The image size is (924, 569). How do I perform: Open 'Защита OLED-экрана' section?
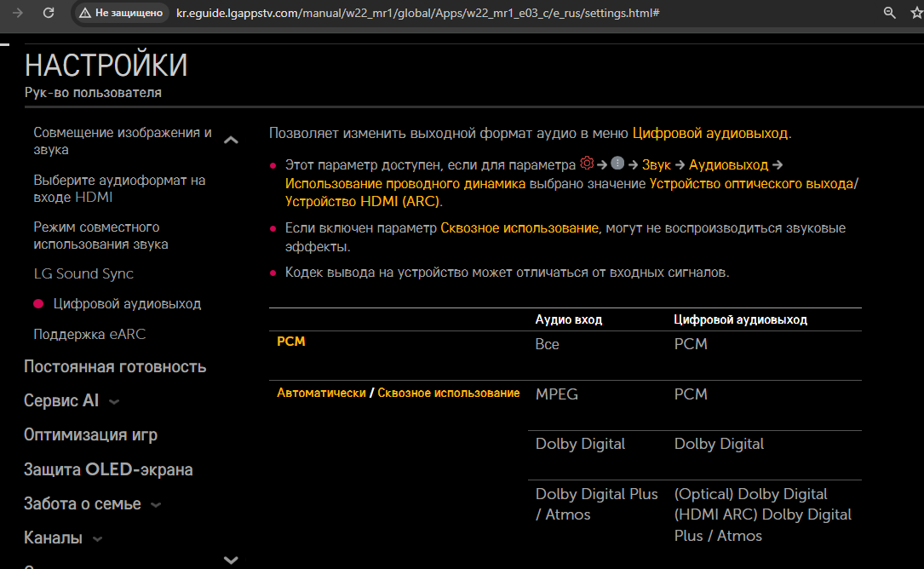click(108, 469)
